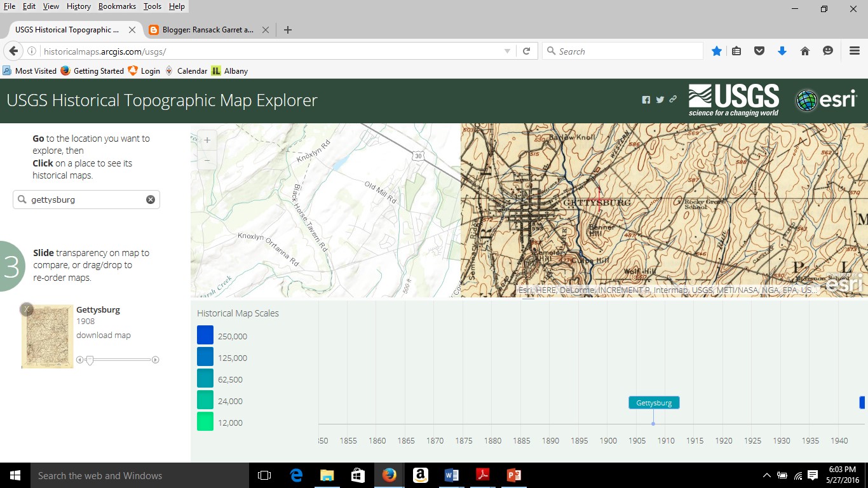The height and width of the screenshot is (488, 868).
Task: Select the 24,000 scale swatch
Action: click(x=205, y=400)
